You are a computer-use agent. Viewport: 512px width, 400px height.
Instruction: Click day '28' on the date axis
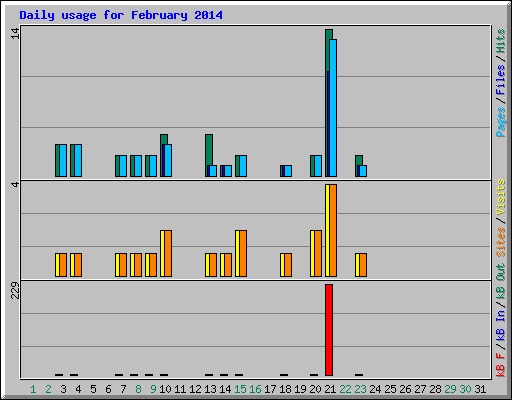tap(435, 389)
